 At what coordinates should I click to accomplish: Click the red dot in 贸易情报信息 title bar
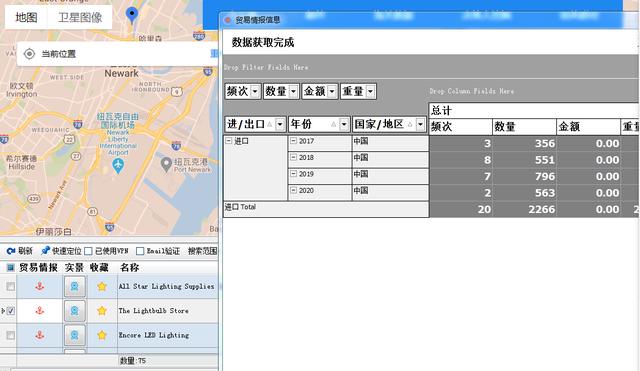[x=228, y=20]
